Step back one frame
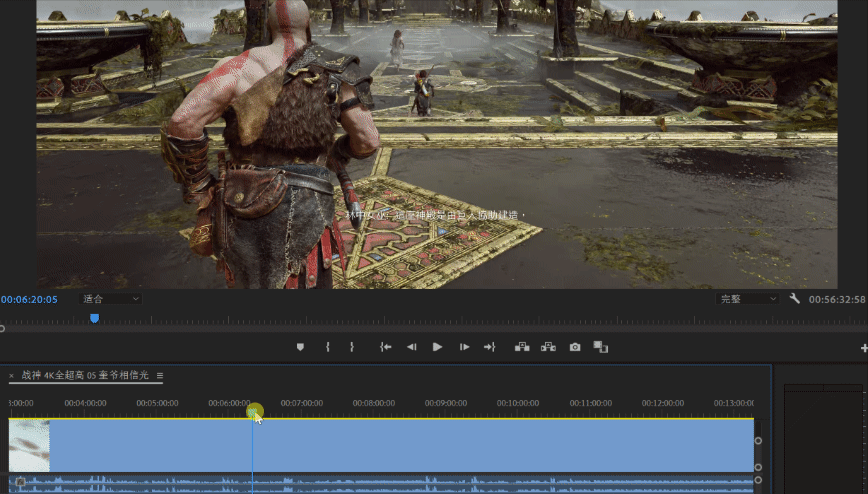 click(411, 347)
